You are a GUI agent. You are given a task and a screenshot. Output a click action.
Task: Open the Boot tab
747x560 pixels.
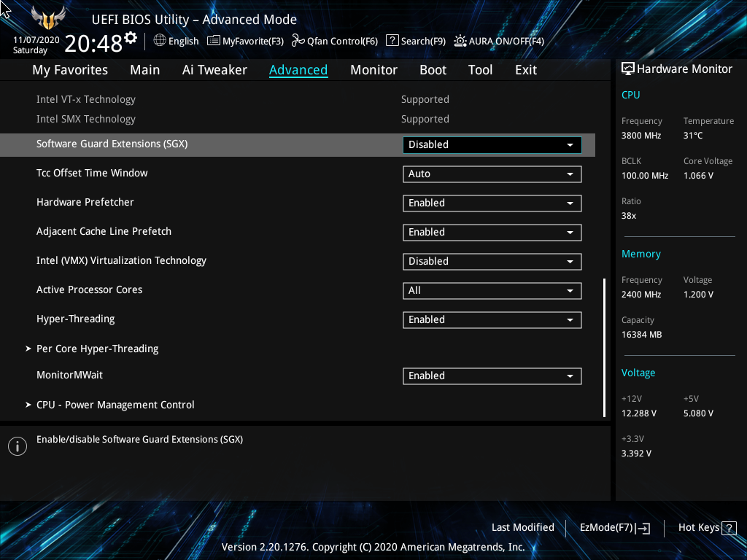[433, 70]
